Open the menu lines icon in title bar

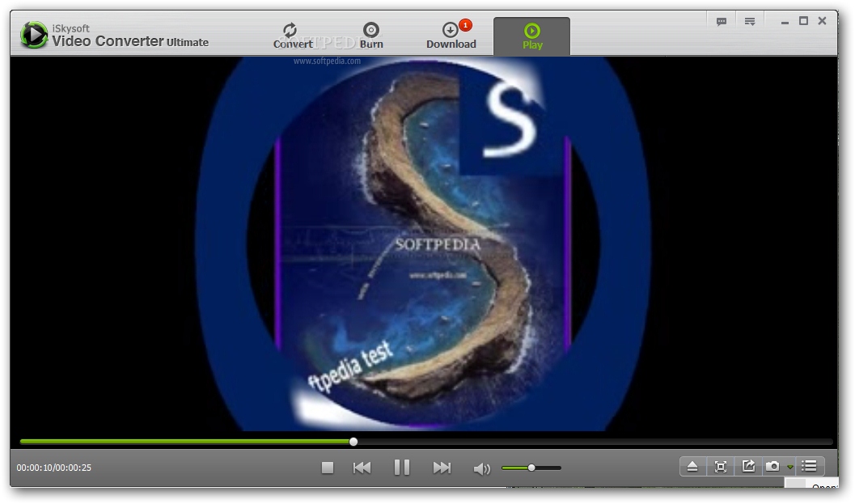click(750, 22)
